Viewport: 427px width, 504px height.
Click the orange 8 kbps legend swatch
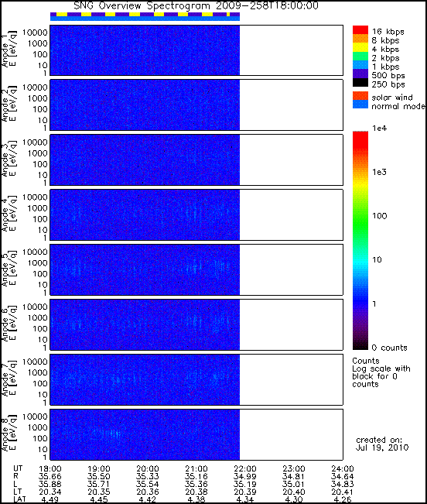click(360, 39)
